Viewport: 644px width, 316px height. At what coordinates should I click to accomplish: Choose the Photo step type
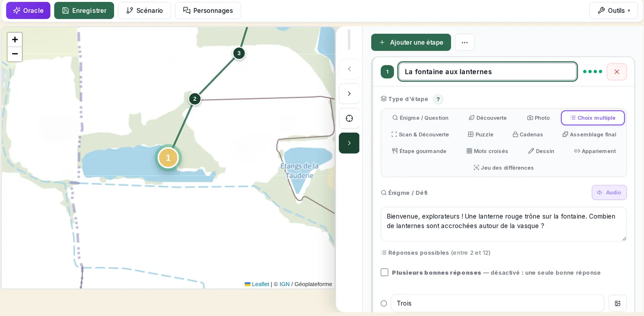[538, 118]
